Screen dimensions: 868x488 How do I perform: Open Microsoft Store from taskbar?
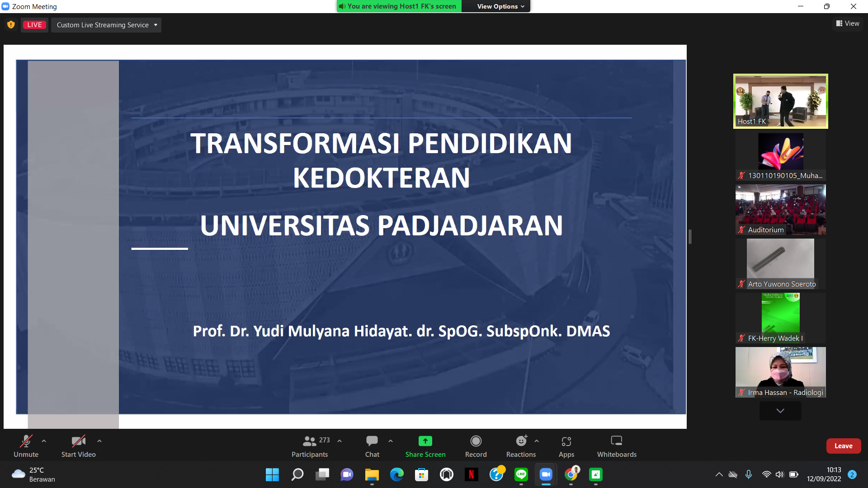pyautogui.click(x=421, y=474)
